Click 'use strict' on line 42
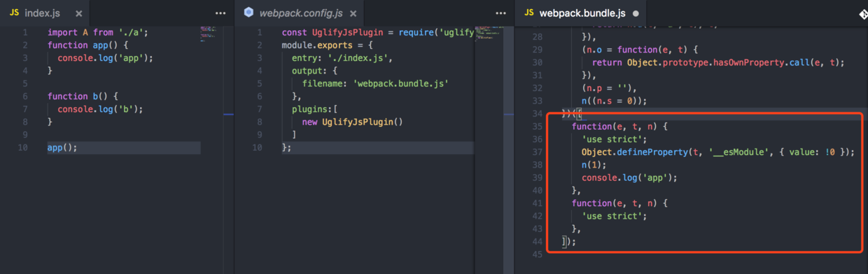The width and height of the screenshot is (868, 274). click(x=614, y=216)
